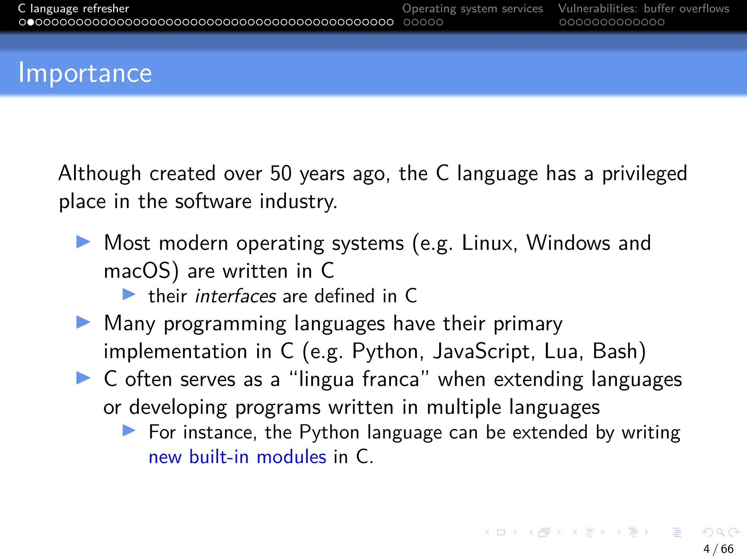The width and height of the screenshot is (747, 560).
Task: Click the subsection navigation icon
Action: point(589,533)
